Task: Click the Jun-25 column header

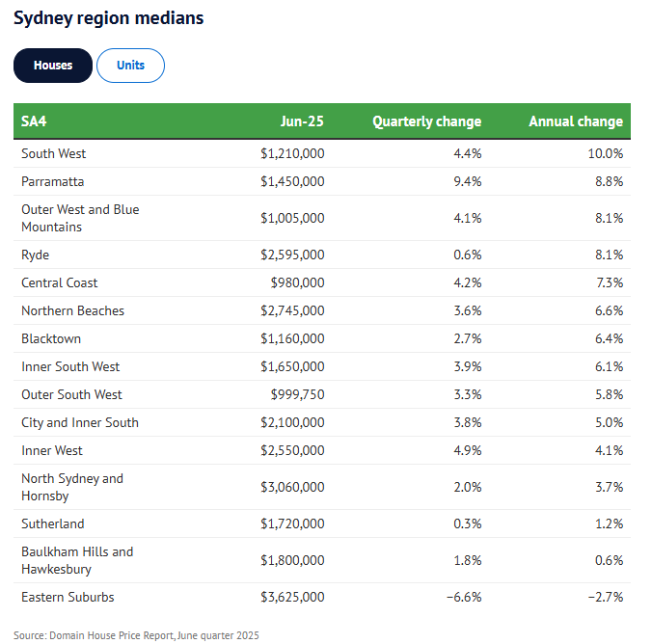Action: point(302,121)
